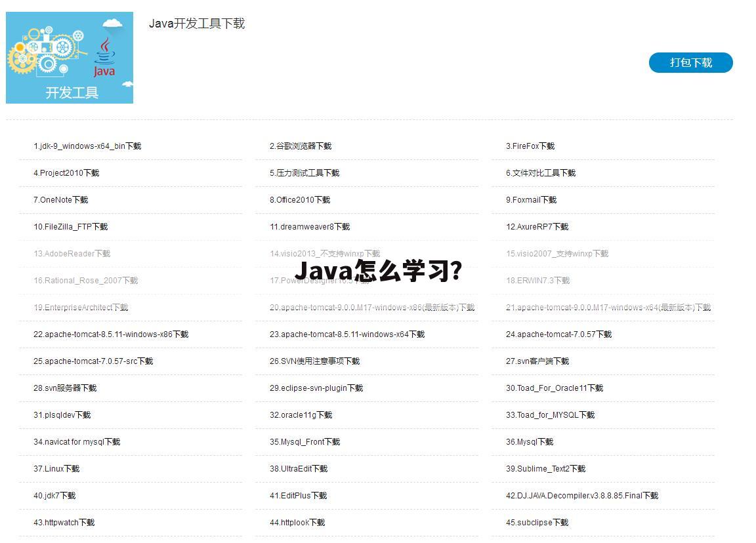Download 38.UltraEdit下载
The height and width of the screenshot is (543, 756).
click(299, 469)
